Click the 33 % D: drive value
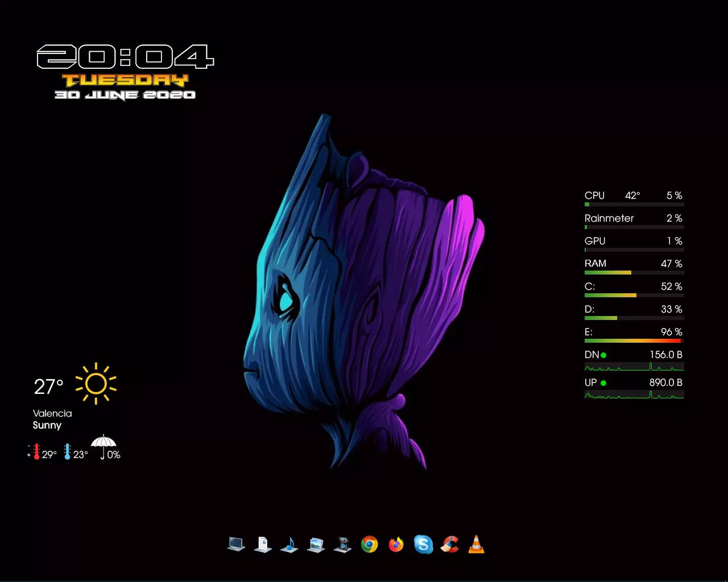Image resolution: width=728 pixels, height=582 pixels. (672, 309)
